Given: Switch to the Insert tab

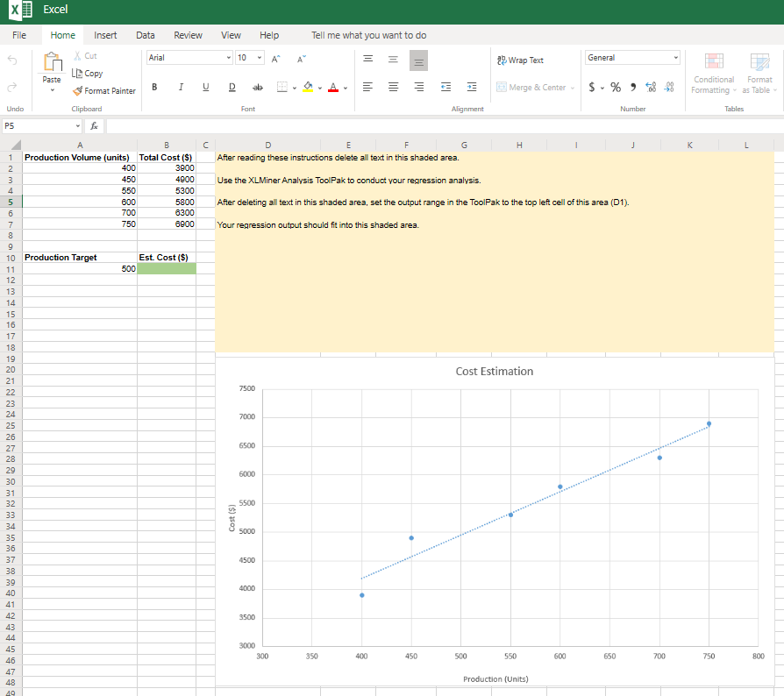Looking at the screenshot, I should (x=105, y=35).
